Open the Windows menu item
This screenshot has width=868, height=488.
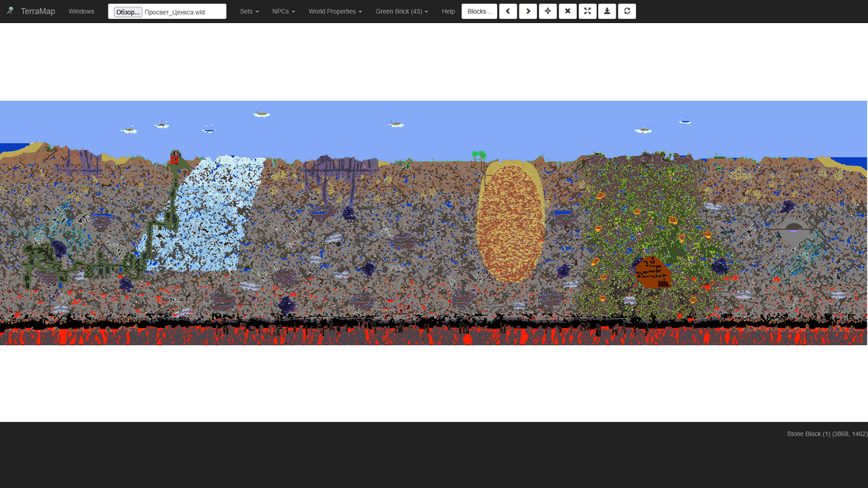click(81, 12)
